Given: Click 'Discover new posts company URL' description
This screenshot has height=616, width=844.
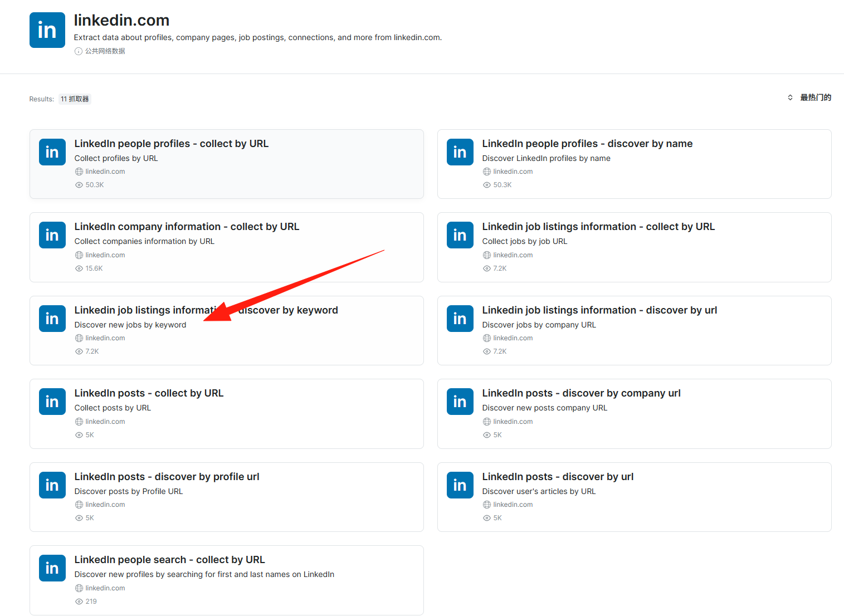Looking at the screenshot, I should (545, 408).
